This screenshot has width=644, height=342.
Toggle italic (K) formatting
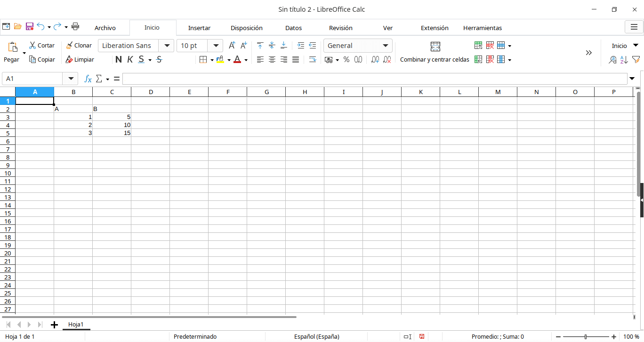point(130,60)
